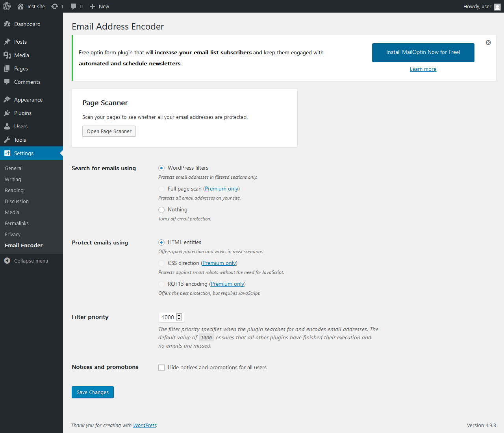Open the updates icon in admin bar
Viewport: 504px width, 433px height.
55,6
